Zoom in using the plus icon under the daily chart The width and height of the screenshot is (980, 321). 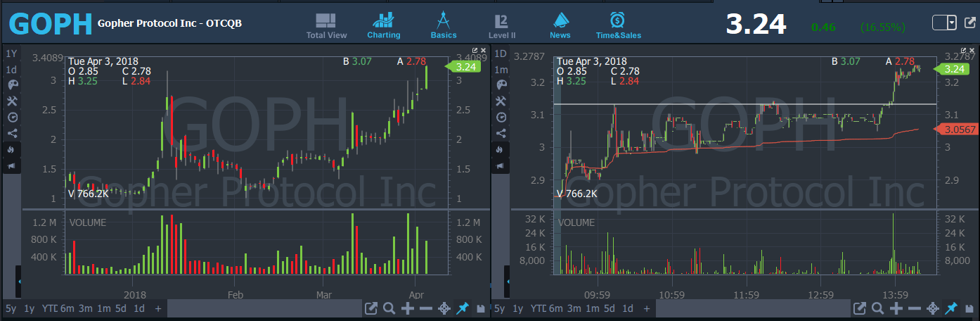tap(408, 308)
